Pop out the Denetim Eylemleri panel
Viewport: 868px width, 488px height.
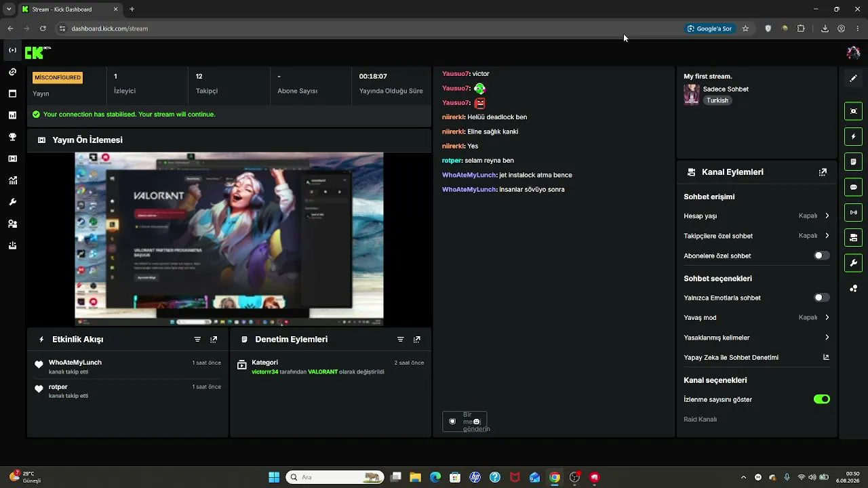(x=416, y=340)
